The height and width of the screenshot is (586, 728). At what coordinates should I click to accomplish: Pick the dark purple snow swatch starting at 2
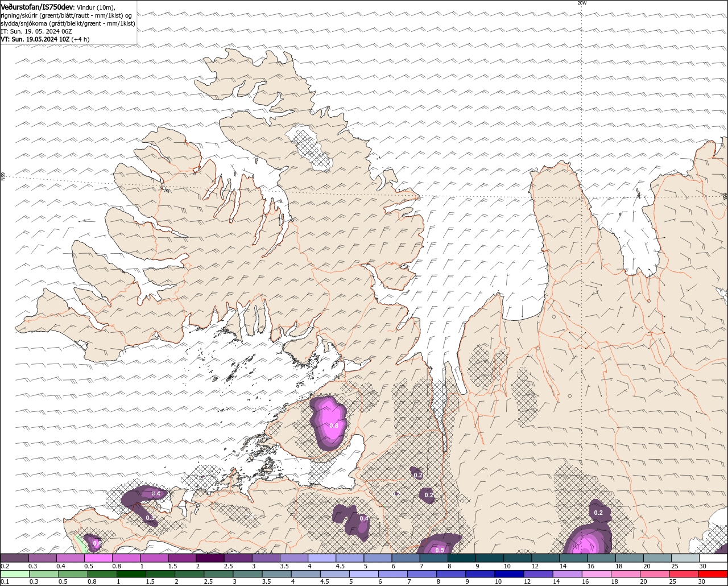210,558
